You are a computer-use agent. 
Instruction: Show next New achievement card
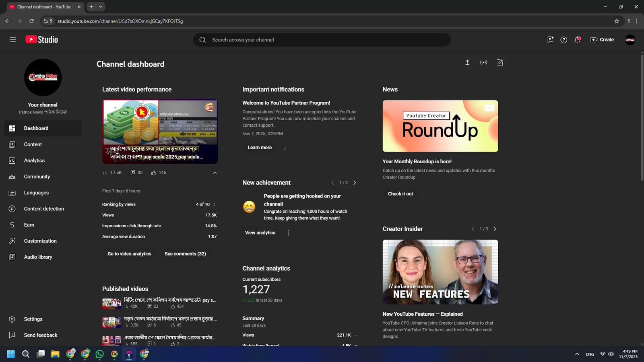point(355,183)
